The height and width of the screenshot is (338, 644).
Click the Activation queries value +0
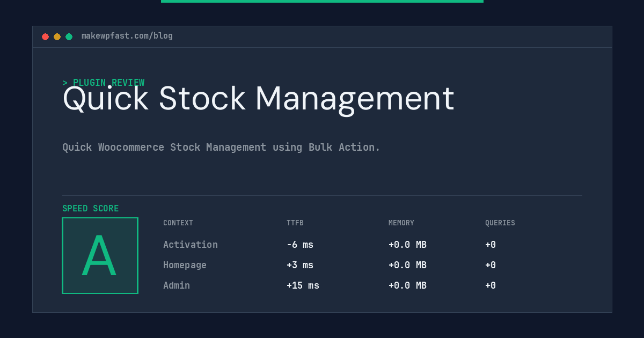(491, 245)
